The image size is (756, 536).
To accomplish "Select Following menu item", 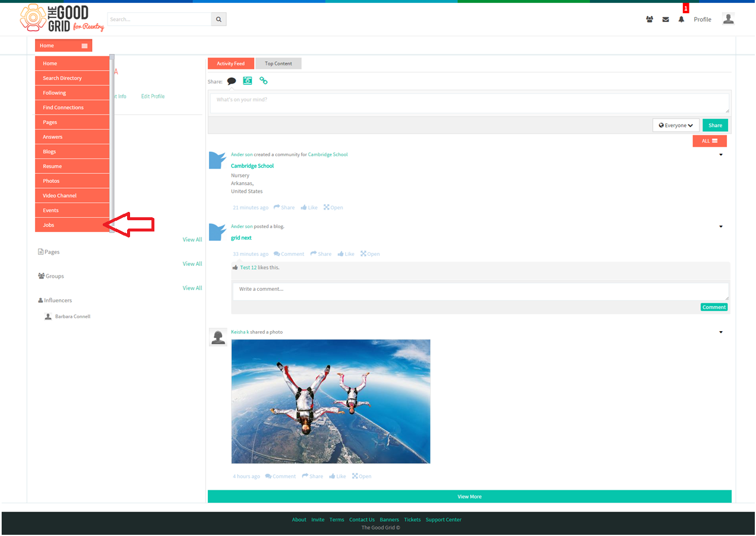I will pos(72,93).
